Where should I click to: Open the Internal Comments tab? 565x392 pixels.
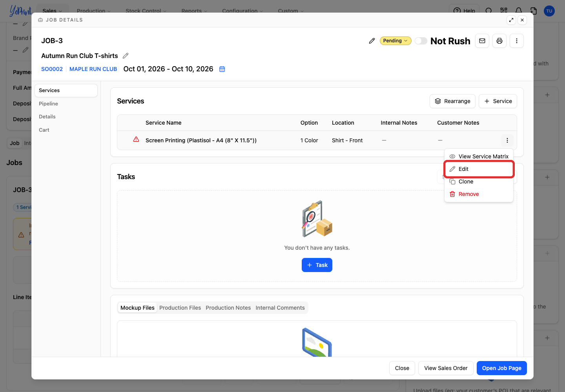coord(280,308)
